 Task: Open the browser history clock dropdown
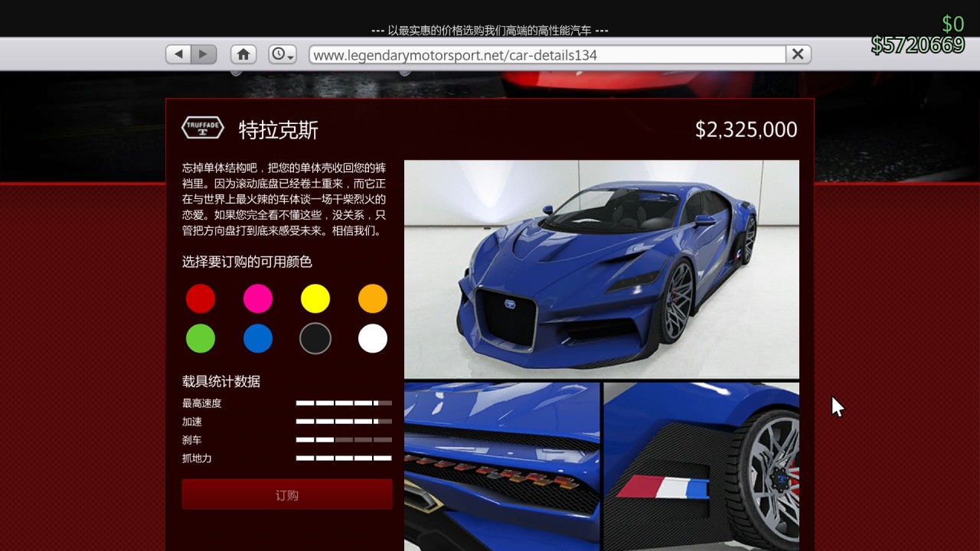tap(283, 54)
